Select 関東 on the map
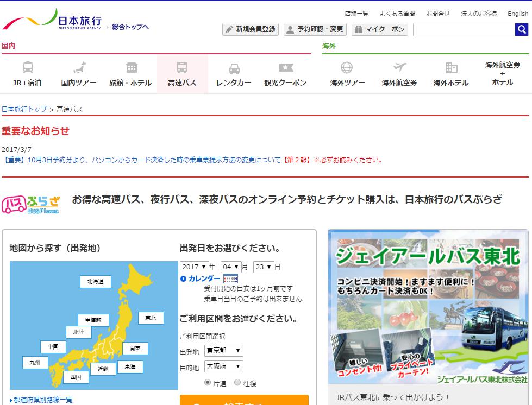This screenshot has height=405, width=532. point(135,349)
